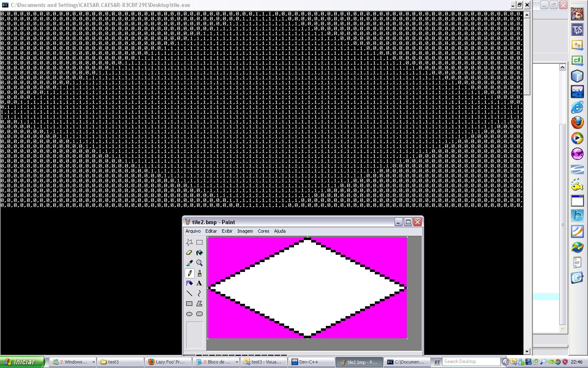Expand the Bloco de notas taskbar group dropdown
The height and width of the screenshot is (368, 588).
(x=236, y=362)
